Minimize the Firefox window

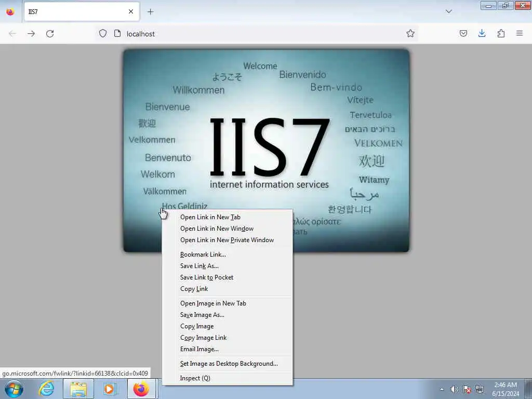488,5
